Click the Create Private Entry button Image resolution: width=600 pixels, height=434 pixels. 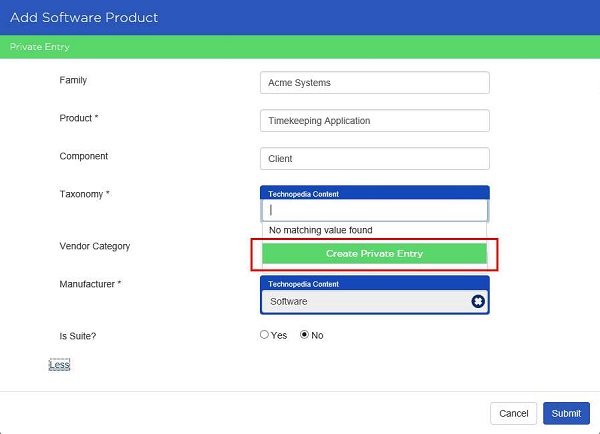point(374,253)
